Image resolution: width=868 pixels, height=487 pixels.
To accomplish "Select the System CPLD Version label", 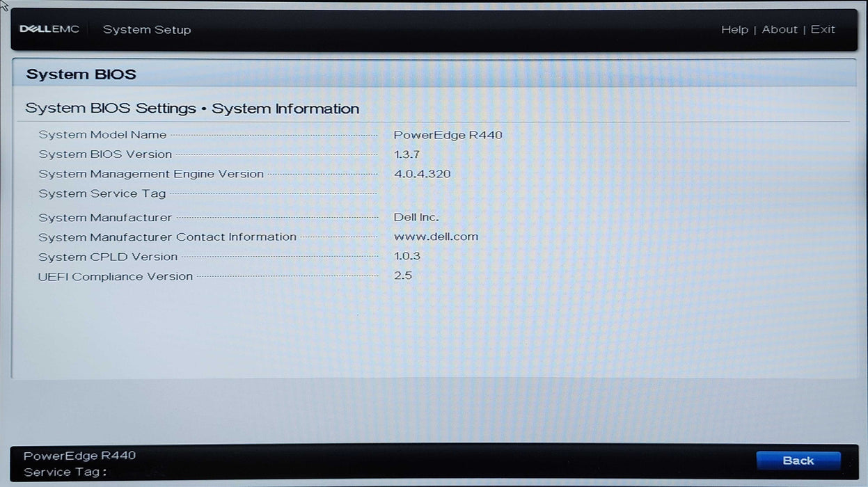I will click(108, 257).
